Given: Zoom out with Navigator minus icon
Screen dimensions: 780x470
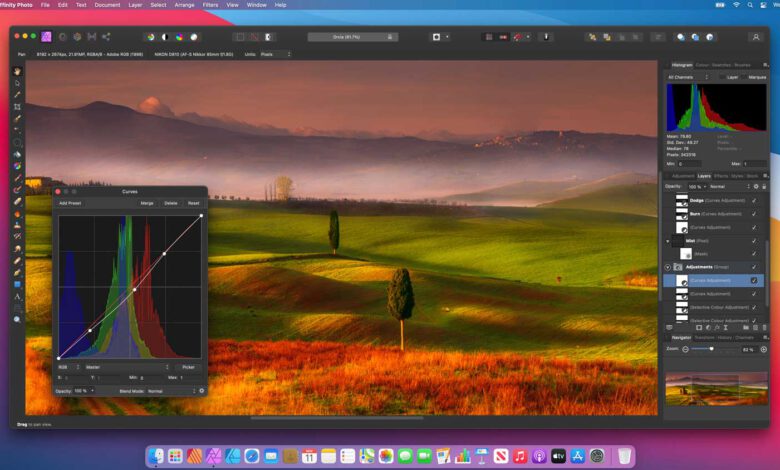Looking at the screenshot, I should (685, 349).
